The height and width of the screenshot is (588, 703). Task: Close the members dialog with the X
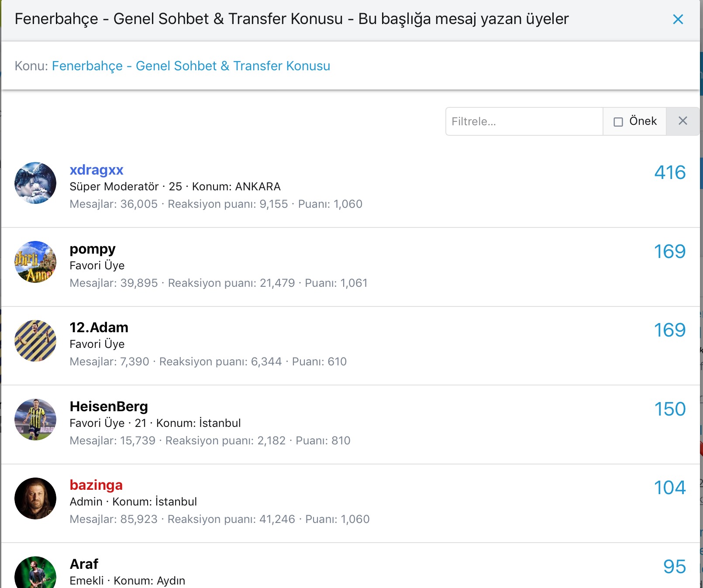pos(678,19)
